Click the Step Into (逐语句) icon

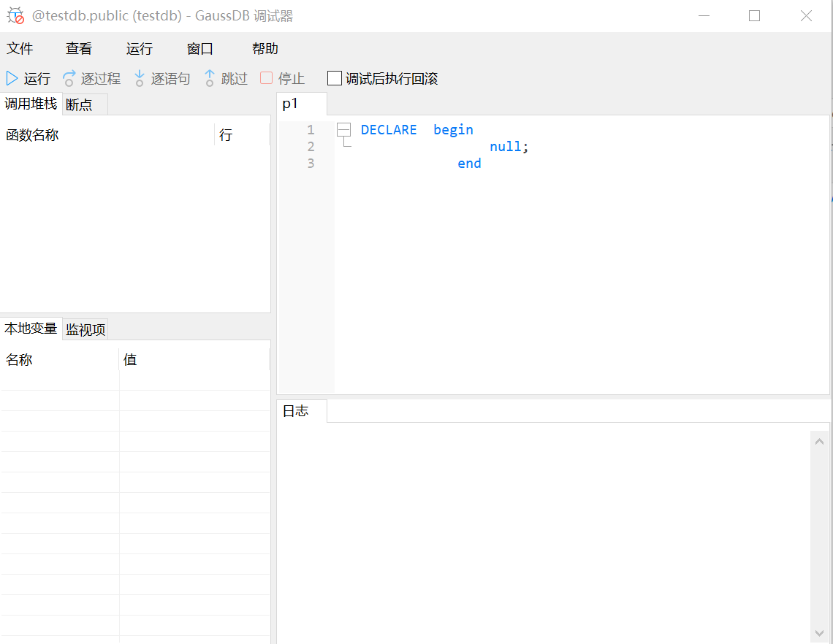(x=140, y=78)
